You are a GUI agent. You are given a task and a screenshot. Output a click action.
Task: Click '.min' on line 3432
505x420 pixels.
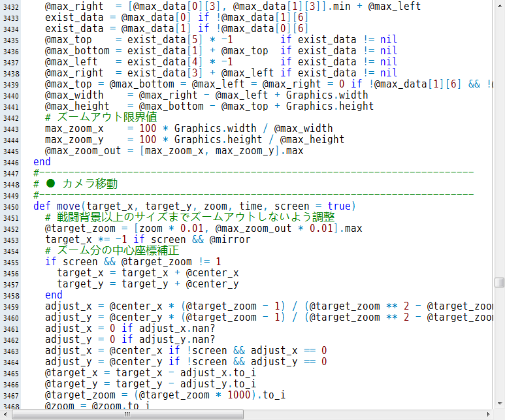[x=338, y=6]
